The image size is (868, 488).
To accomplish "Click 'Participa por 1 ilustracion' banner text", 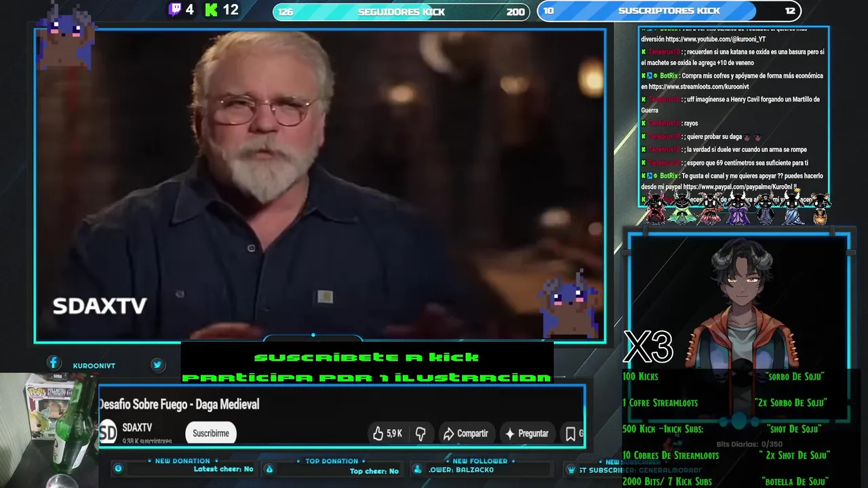I will pyautogui.click(x=367, y=377).
